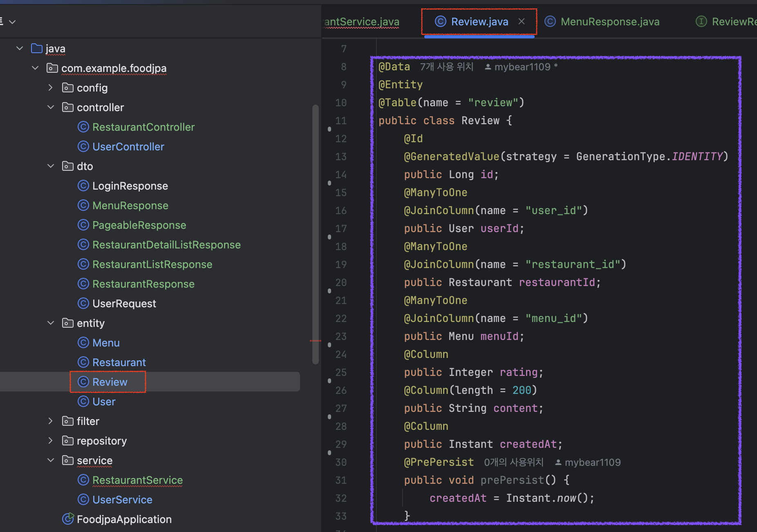This screenshot has width=757, height=532.
Task: Click the "restaurant_id" string literal
Action: click(x=573, y=264)
